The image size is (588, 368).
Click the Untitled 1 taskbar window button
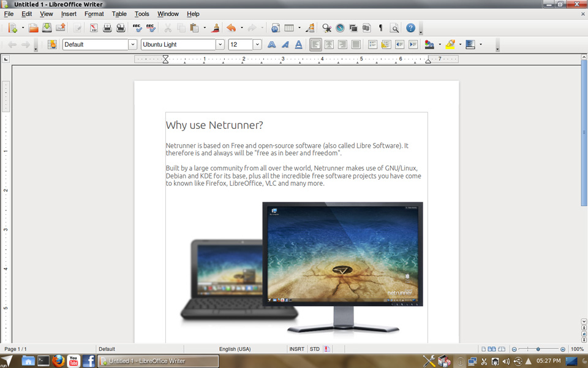click(x=158, y=361)
